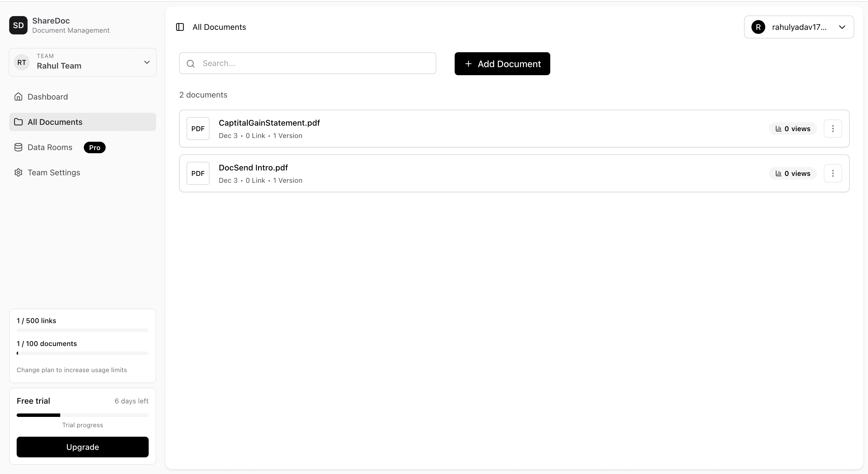This screenshot has width=868, height=474.
Task: Click the search magnifier icon
Action: pos(191,63)
